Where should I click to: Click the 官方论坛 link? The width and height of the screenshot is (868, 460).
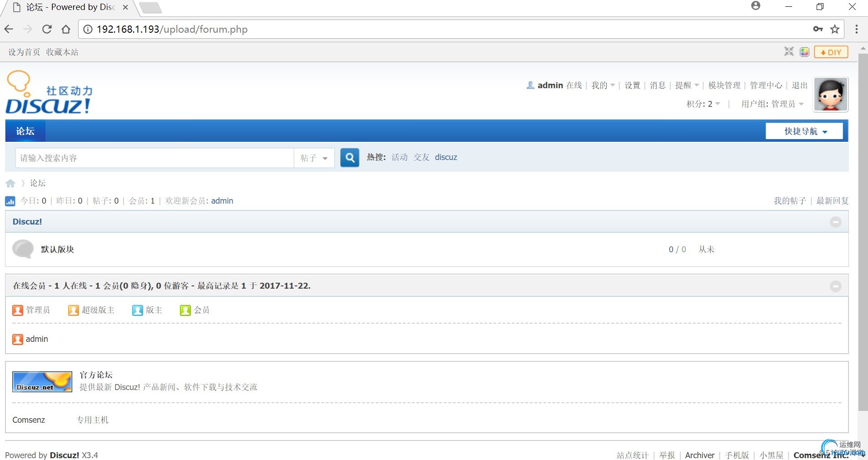click(x=96, y=375)
